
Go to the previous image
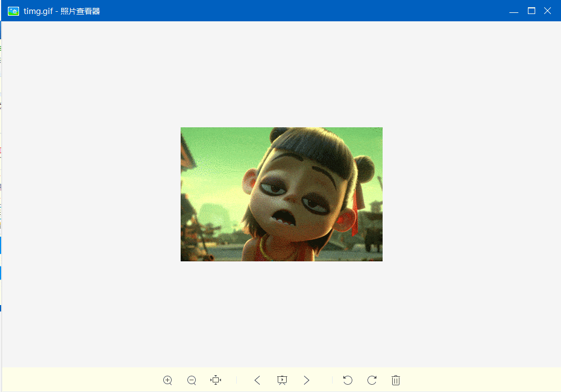257,380
